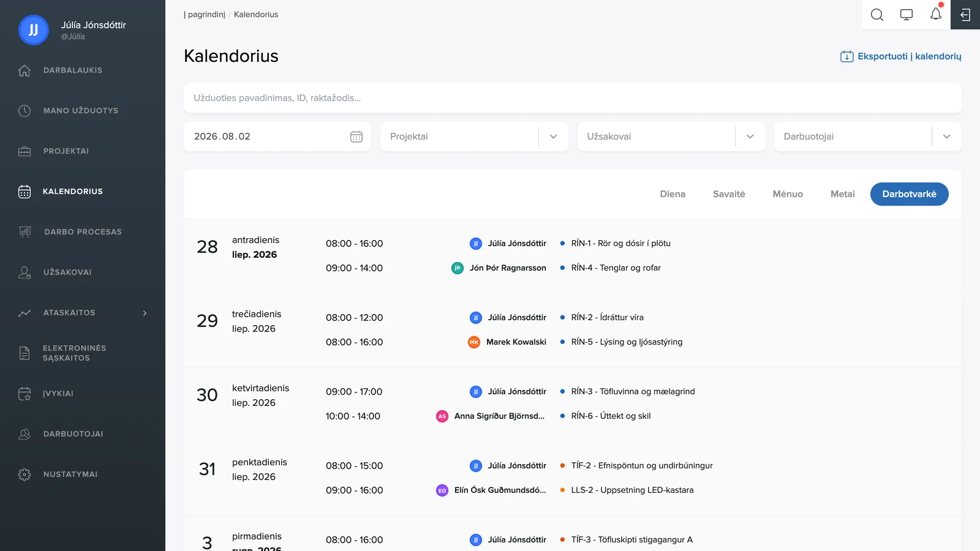Click Marek Kowalski employee name

(516, 342)
